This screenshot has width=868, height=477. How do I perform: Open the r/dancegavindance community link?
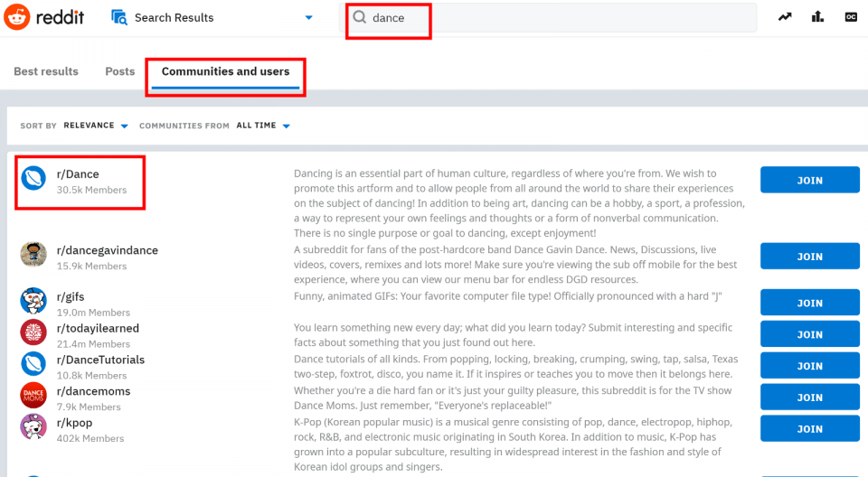[108, 250]
